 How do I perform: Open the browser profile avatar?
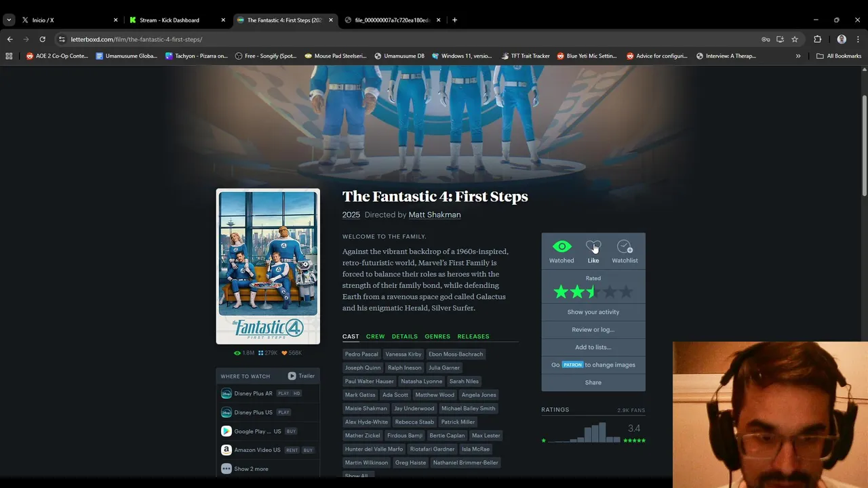point(842,39)
